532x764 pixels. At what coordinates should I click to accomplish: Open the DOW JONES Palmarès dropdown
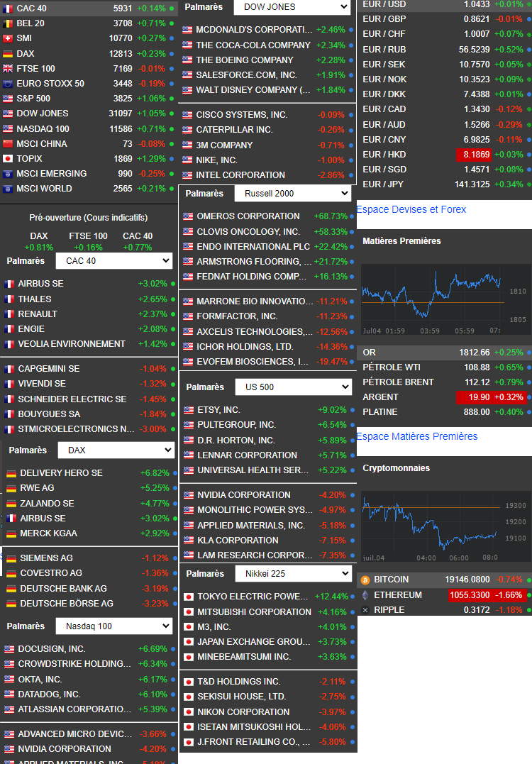coord(292,7)
